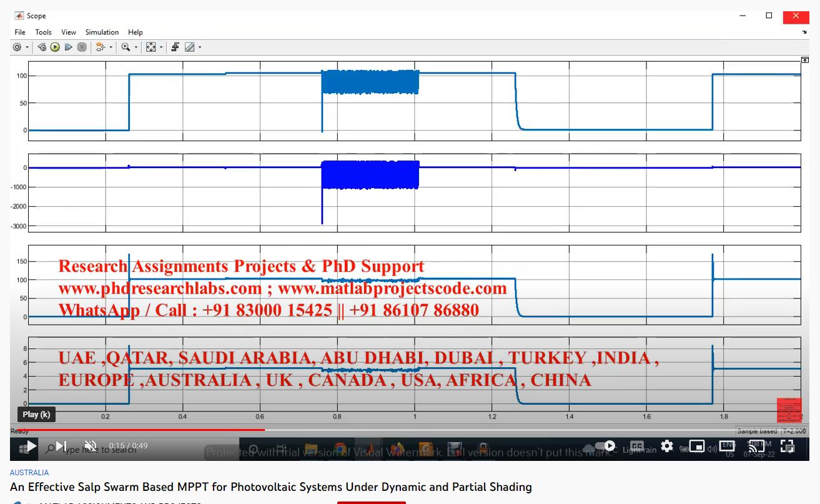Unmute the video with speaker icon
This screenshot has height=504, width=820.
tap(91, 446)
